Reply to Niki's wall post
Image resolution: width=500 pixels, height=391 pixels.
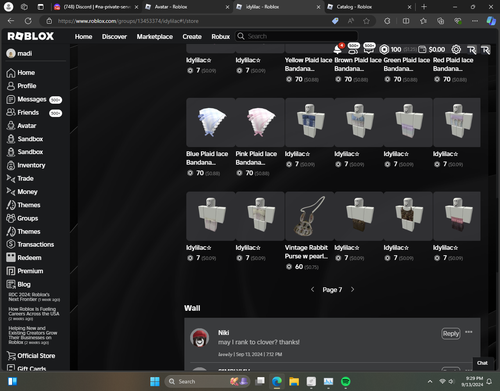(x=451, y=333)
